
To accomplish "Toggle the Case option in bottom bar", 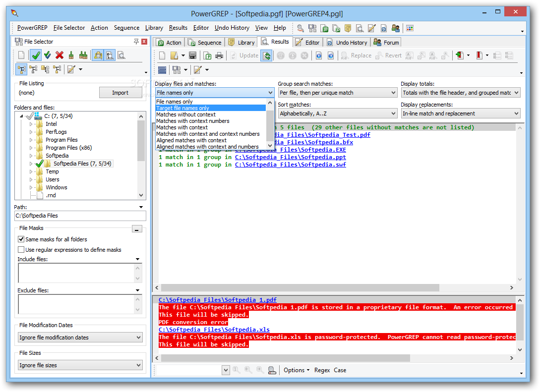I will [x=340, y=370].
